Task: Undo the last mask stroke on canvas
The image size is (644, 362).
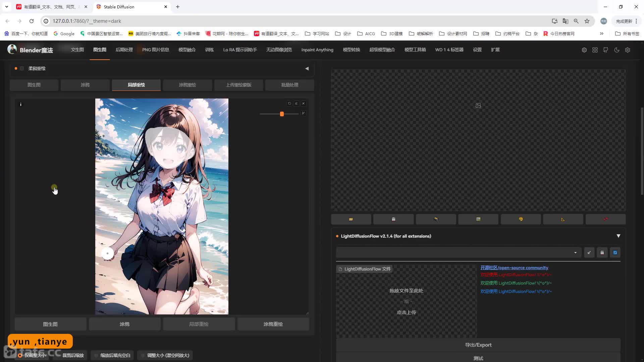Action: 289,104
